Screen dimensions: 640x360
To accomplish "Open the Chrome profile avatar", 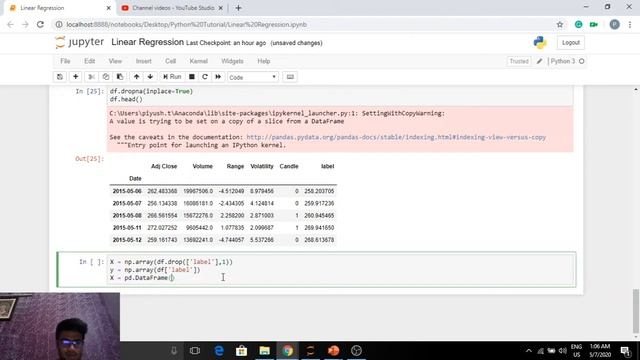I will point(614,24).
